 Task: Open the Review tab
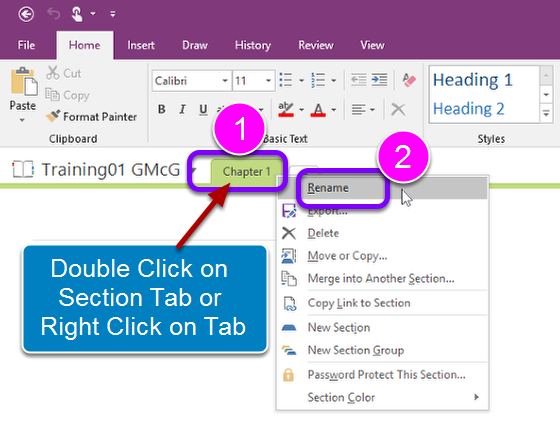point(316,45)
